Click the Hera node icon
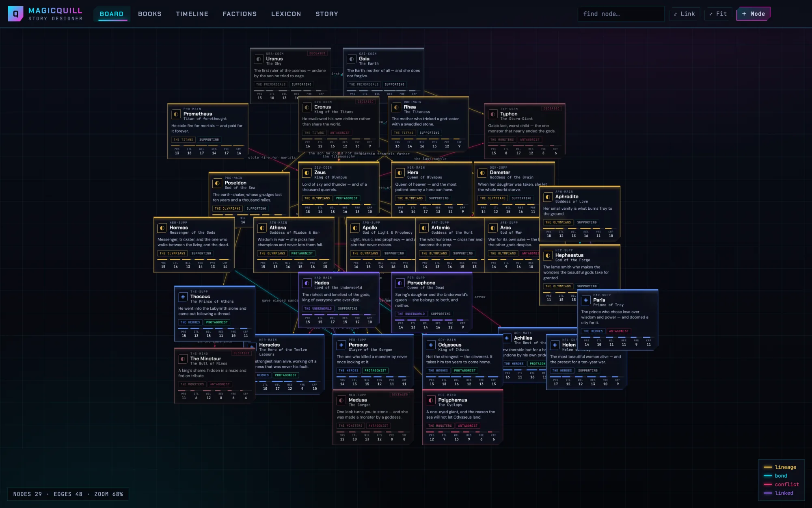Viewport: 812px width, 508px height. click(x=400, y=173)
